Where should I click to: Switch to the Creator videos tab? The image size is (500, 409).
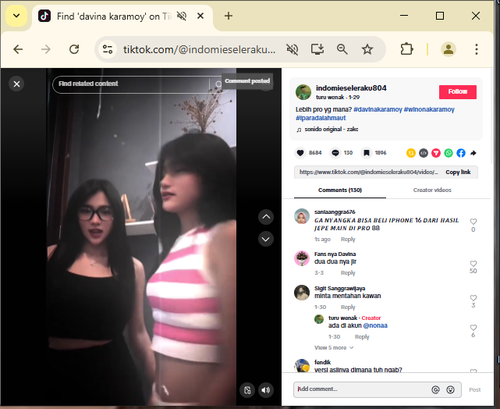point(432,190)
